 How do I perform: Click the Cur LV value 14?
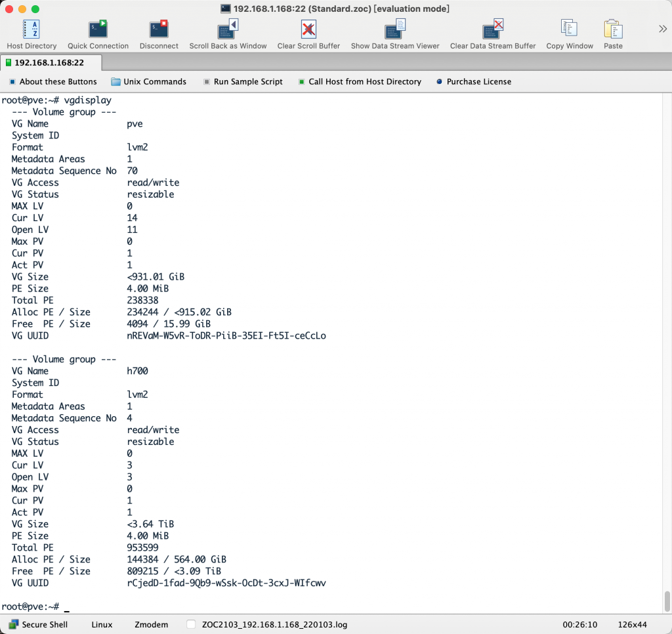tap(132, 218)
